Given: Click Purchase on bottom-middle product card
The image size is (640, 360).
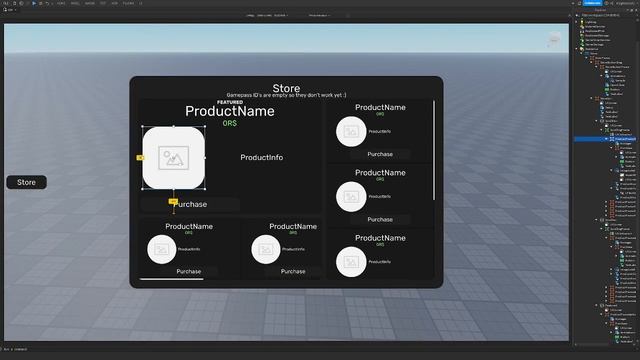Looking at the screenshot, I should pyautogui.click(x=293, y=271).
